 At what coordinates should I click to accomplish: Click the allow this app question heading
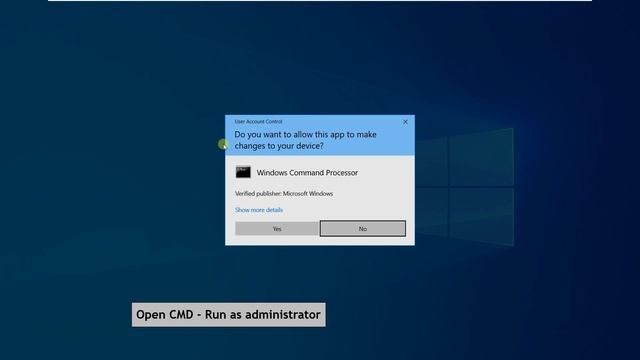tap(305, 140)
